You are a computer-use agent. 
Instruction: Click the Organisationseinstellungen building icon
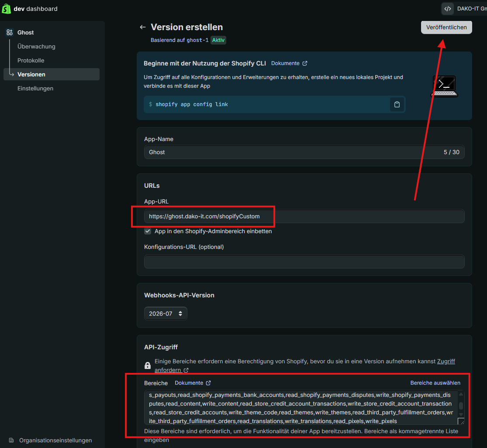pos(11,440)
